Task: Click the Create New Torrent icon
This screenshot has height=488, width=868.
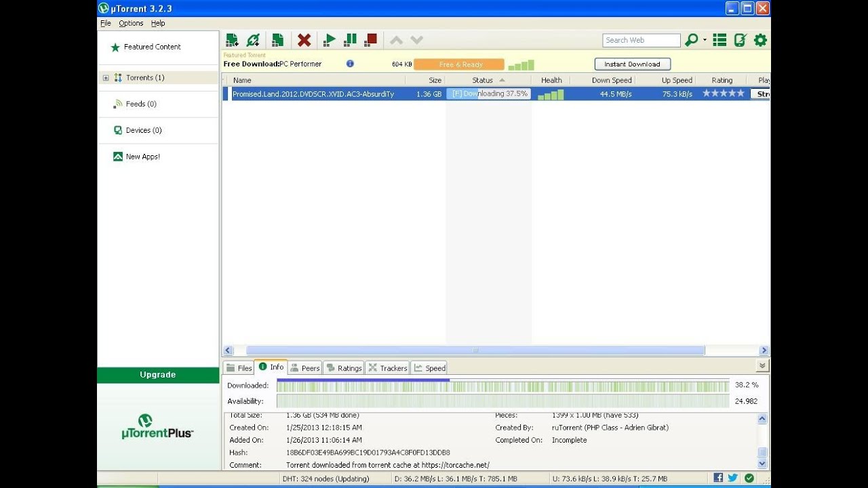Action: pyautogui.click(x=277, y=40)
